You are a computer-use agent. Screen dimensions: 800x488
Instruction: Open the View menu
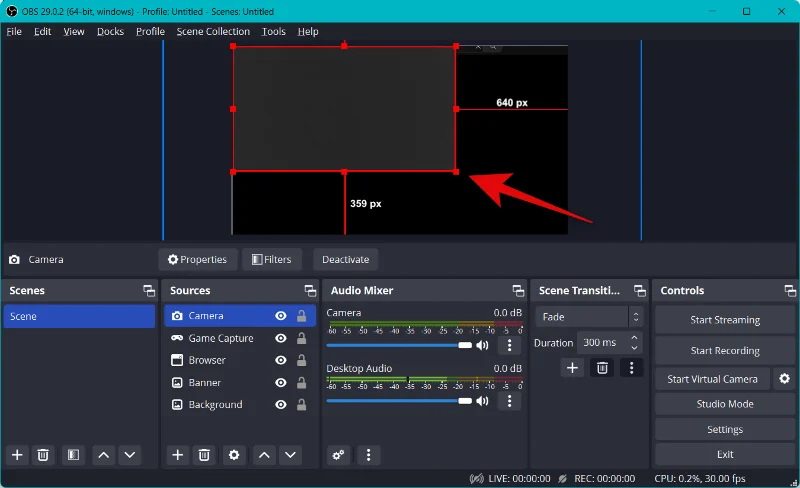point(74,32)
